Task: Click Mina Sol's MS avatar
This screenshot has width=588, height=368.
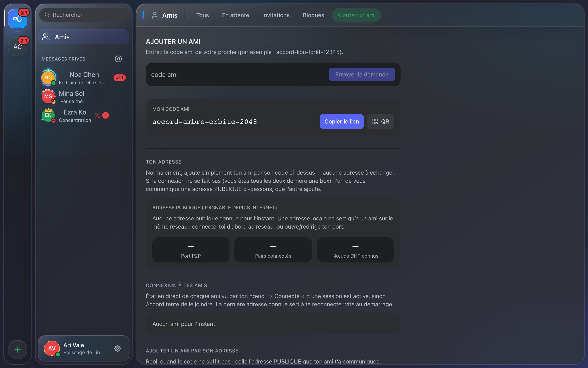Action: [48, 96]
